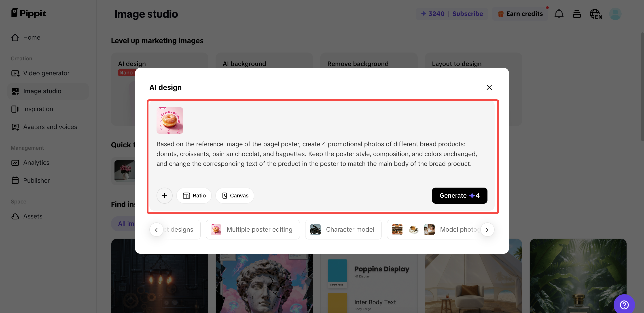Go to Video generator in sidebar
The width and height of the screenshot is (644, 313).
pyautogui.click(x=46, y=73)
